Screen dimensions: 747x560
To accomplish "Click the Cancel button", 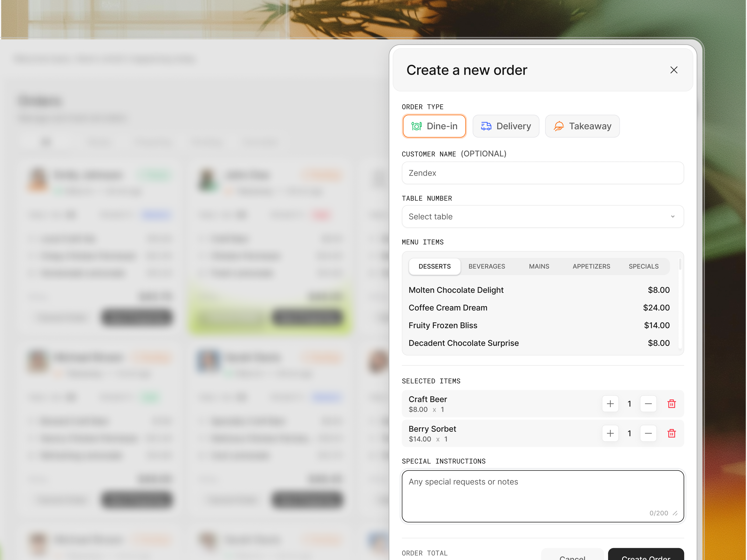I will [x=572, y=555].
